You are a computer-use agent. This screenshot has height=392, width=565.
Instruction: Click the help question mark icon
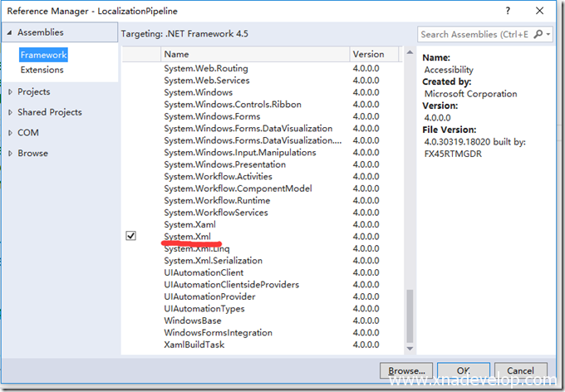pyautogui.click(x=506, y=9)
